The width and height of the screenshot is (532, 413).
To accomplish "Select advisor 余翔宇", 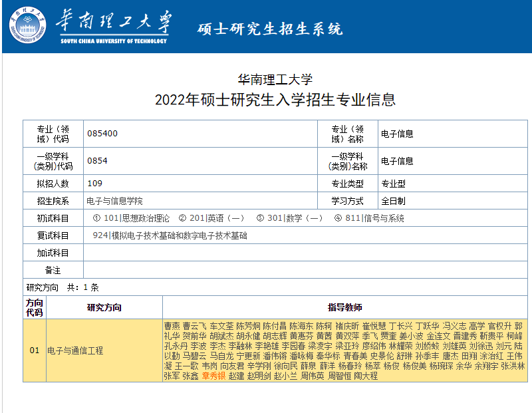I will pos(486,366).
